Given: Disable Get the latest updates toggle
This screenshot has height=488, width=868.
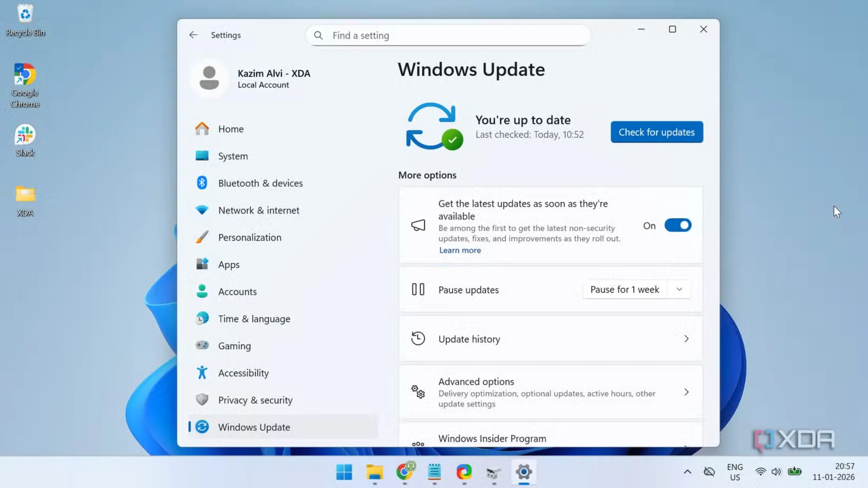Looking at the screenshot, I should pyautogui.click(x=678, y=225).
